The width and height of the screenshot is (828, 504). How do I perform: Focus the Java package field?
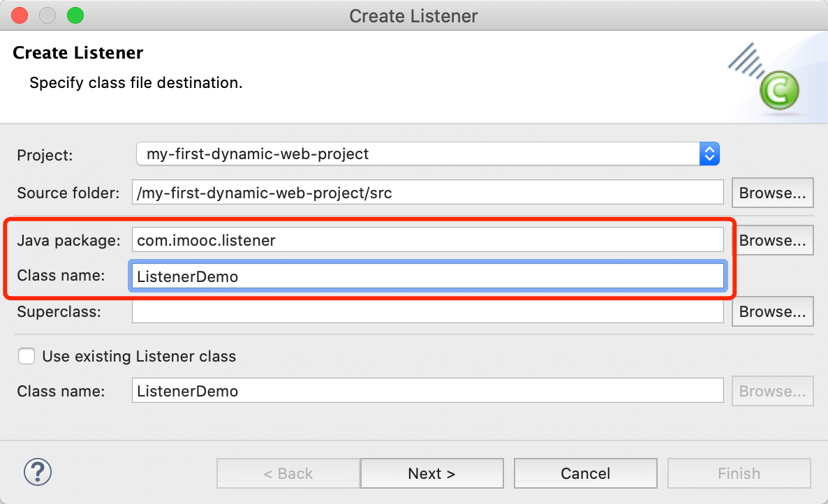(427, 240)
